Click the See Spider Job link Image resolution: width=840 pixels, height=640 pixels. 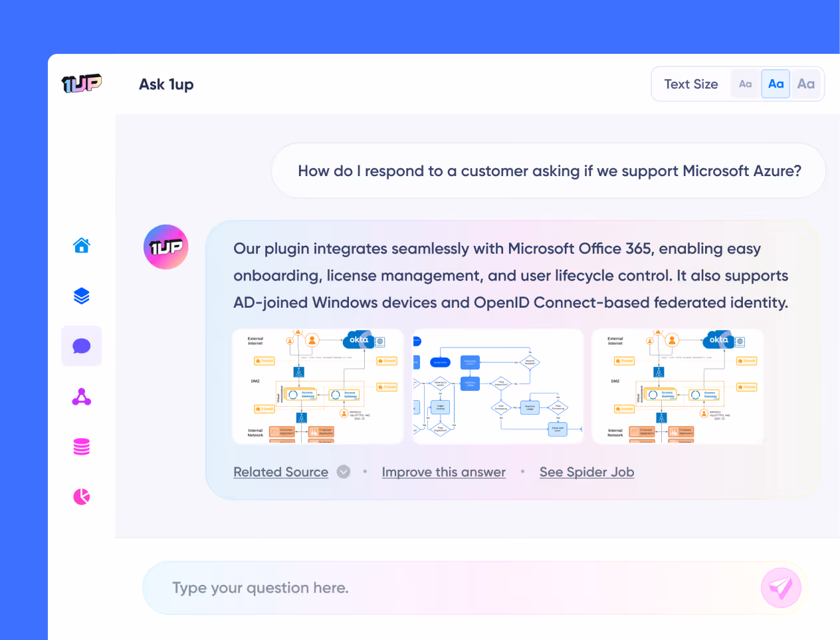tap(587, 472)
